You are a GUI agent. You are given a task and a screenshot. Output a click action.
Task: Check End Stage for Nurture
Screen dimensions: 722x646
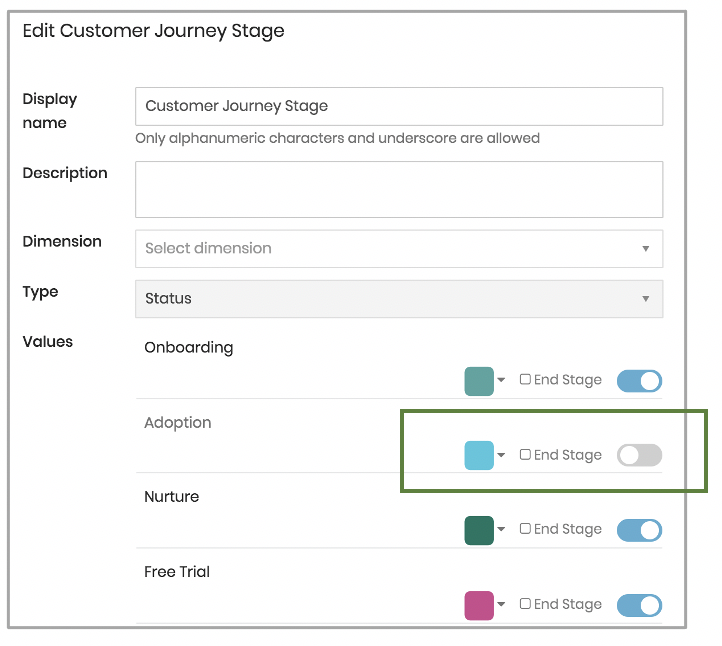525,528
